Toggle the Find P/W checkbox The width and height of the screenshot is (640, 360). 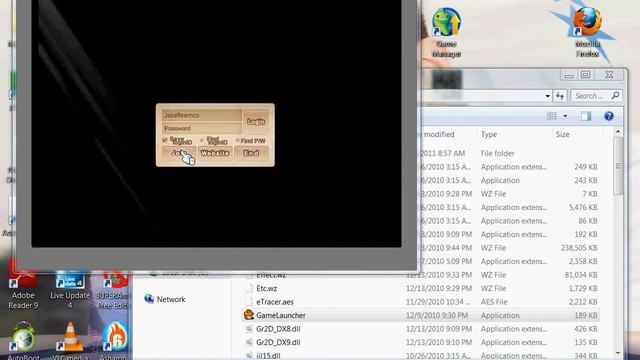tap(238, 140)
